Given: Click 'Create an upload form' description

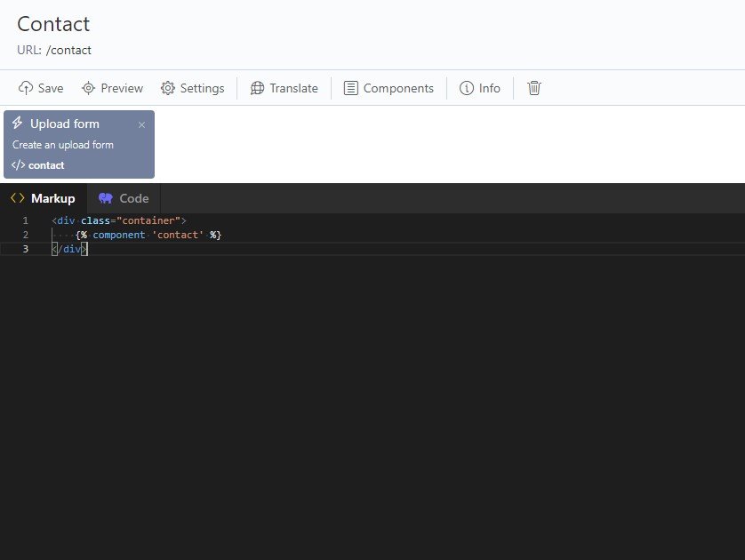Looking at the screenshot, I should tap(63, 145).
